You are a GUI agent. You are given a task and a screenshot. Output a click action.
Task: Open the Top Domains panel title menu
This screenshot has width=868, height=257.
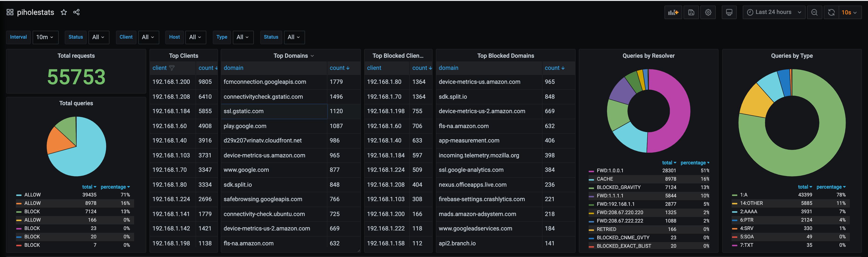[293, 56]
